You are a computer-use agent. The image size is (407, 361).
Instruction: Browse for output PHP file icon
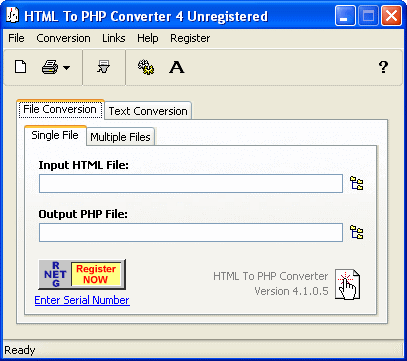coord(356,232)
